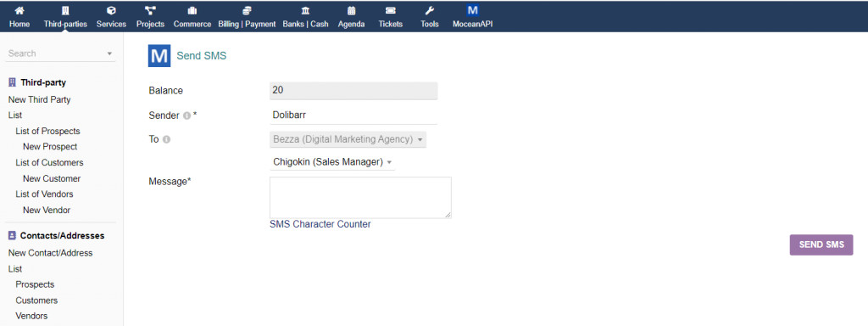Open the Bezza (Digital Marketing Agency) dropdown
Image resolution: width=868 pixels, height=326 pixels.
pyautogui.click(x=348, y=139)
